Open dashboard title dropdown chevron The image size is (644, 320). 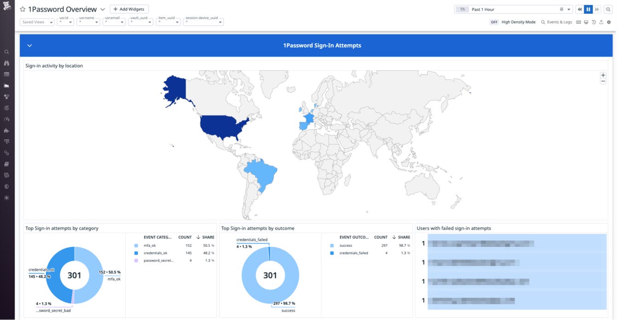[103, 9]
